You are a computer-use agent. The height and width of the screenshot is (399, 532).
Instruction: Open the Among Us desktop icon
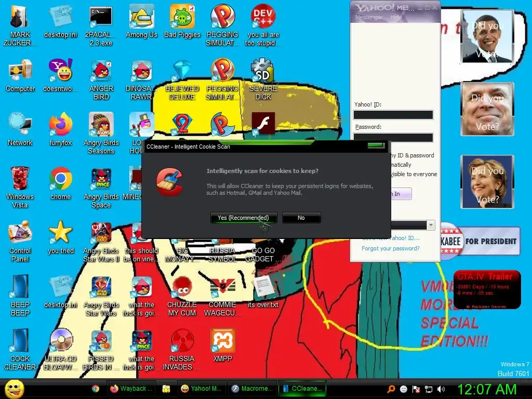141,21
